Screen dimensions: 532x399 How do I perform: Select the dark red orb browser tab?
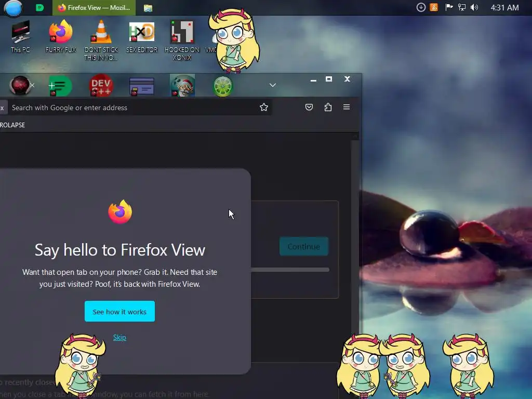click(20, 85)
